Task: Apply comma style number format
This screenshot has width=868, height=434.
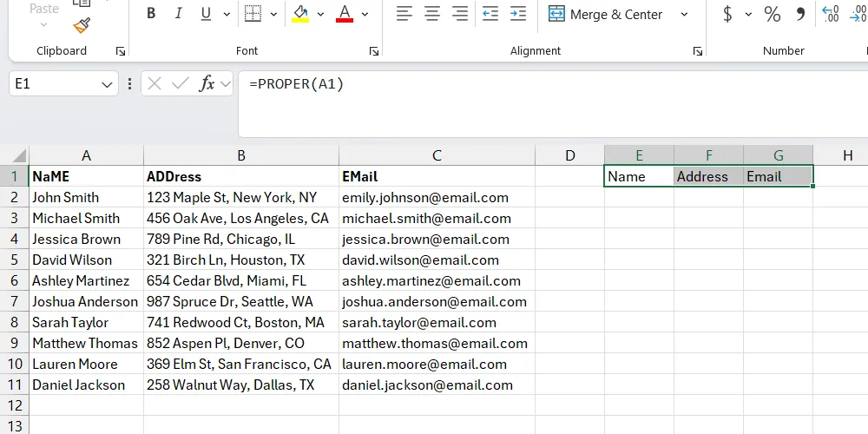Action: click(800, 14)
